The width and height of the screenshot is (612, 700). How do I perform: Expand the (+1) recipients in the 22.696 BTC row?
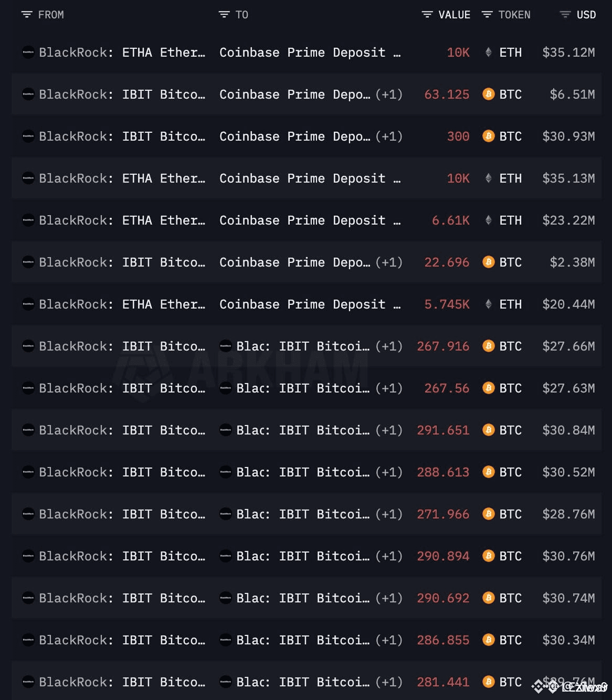(x=389, y=262)
